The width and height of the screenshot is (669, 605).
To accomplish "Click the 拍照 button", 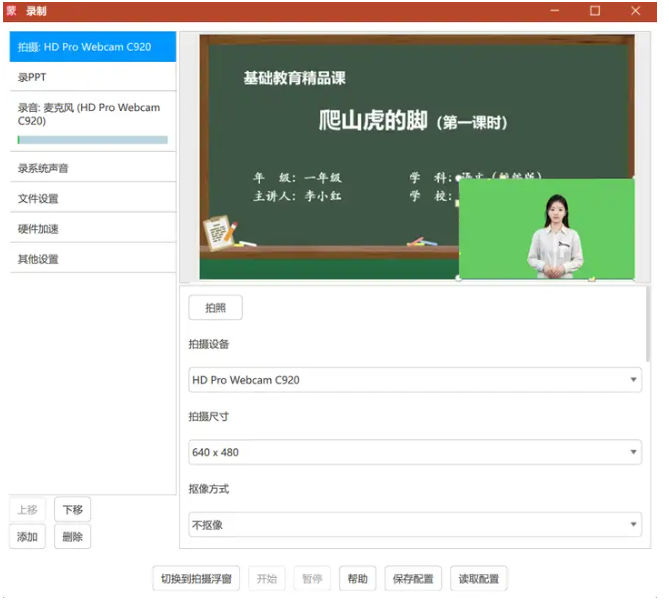I will [215, 307].
